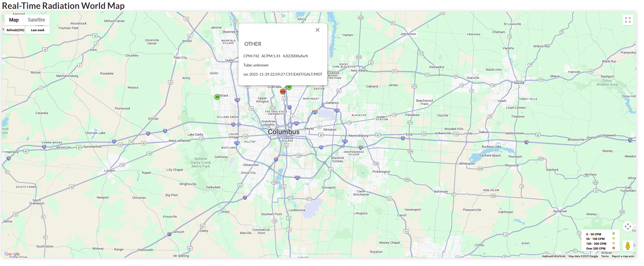Click the 'Reynoldsburg' map label
The image size is (644, 266).
(x=358, y=136)
